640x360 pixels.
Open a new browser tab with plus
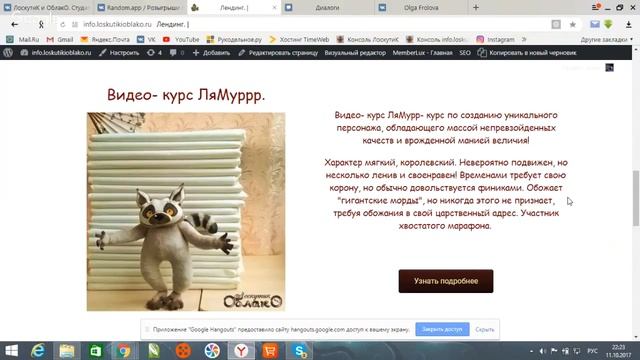pyautogui.click(x=476, y=7)
